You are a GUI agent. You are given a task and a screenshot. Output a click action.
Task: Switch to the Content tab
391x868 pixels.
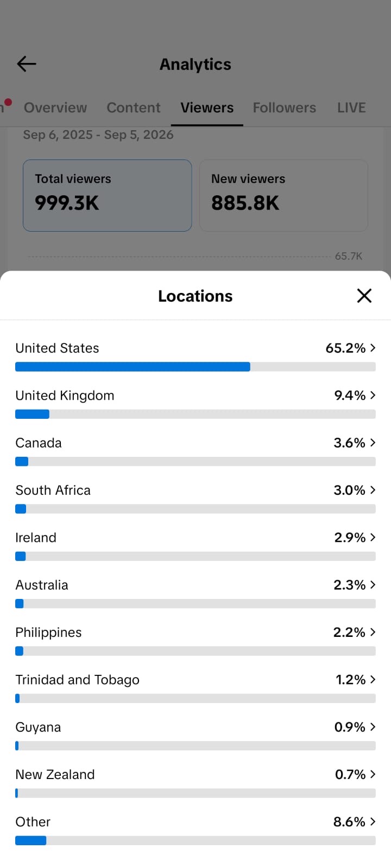coord(134,107)
